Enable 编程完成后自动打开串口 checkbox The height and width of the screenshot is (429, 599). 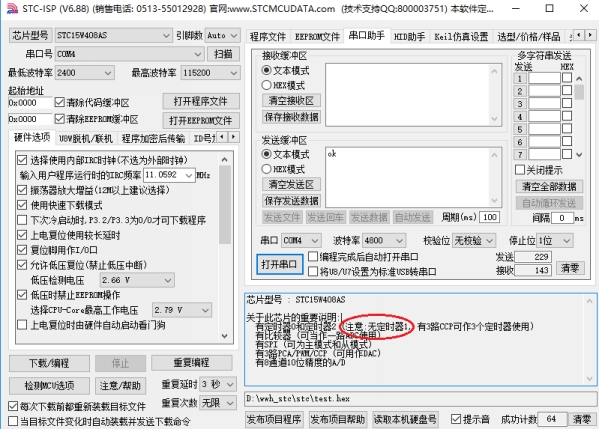pos(313,256)
